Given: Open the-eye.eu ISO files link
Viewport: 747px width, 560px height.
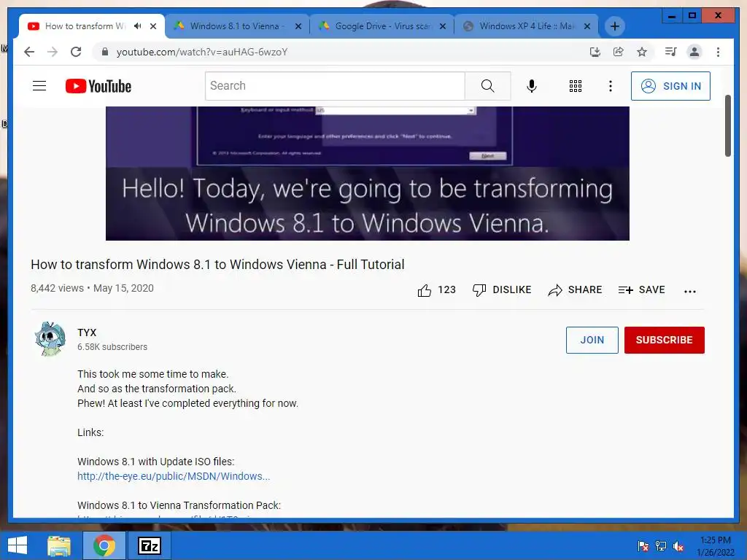Looking at the screenshot, I should 174,476.
